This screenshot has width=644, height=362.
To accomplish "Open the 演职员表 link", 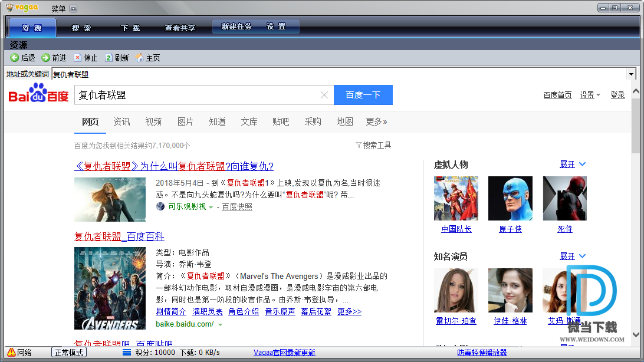I will [208, 311].
